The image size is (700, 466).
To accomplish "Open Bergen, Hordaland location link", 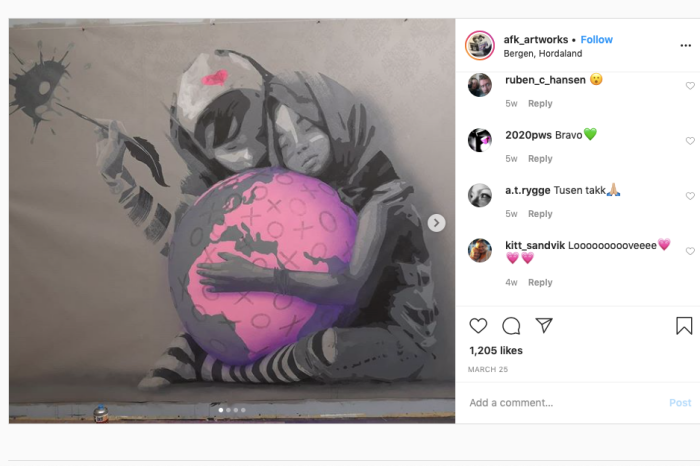I will tap(543, 54).
